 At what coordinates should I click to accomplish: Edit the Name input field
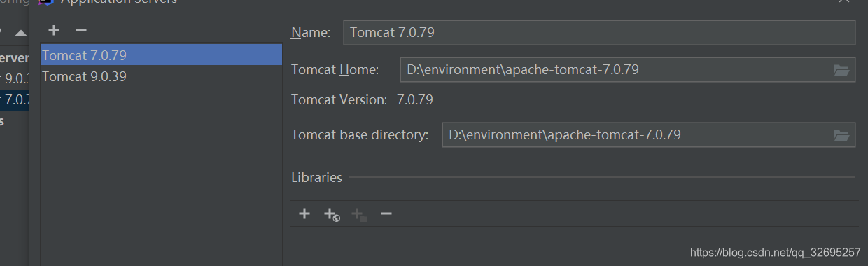[x=599, y=32]
